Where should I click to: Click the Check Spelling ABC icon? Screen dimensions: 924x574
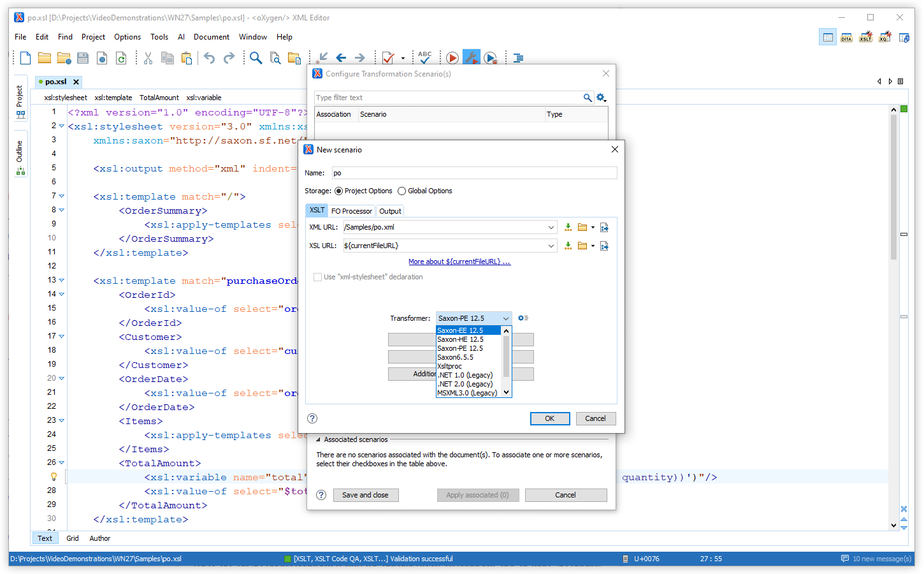(425, 57)
